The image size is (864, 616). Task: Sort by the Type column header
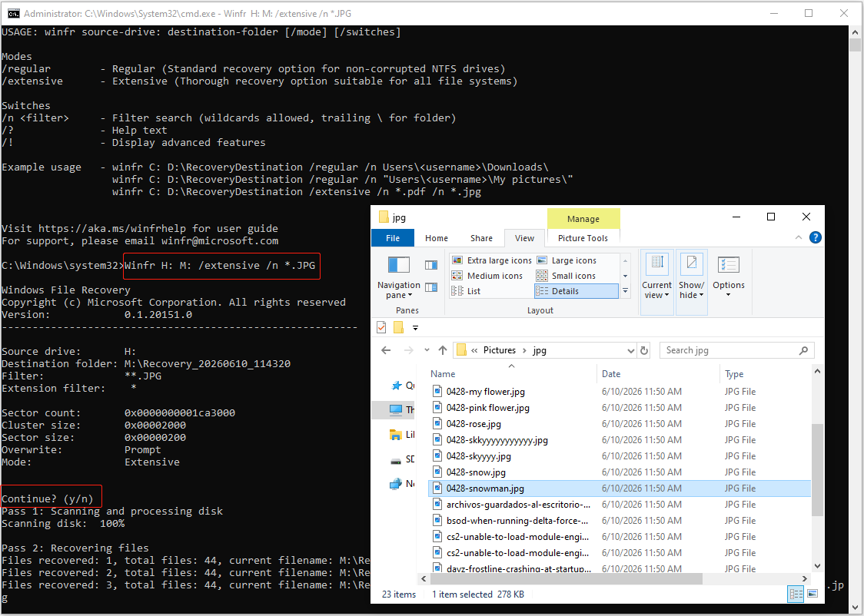pos(766,374)
